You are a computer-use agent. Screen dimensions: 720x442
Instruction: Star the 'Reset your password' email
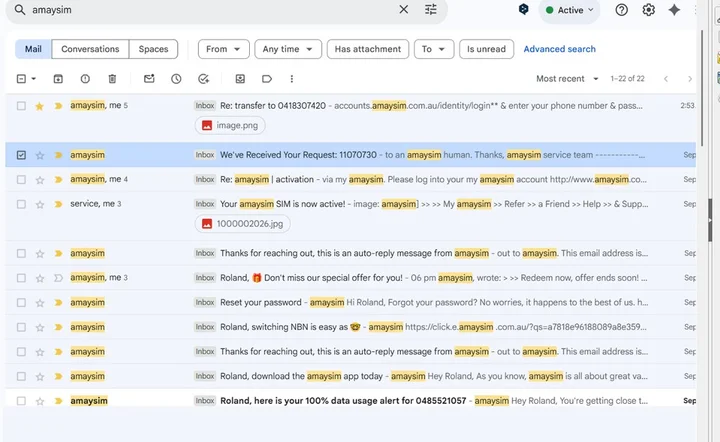[40, 302]
